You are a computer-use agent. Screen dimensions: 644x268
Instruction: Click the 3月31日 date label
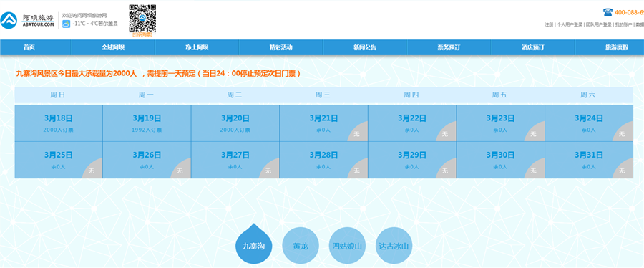coord(589,155)
